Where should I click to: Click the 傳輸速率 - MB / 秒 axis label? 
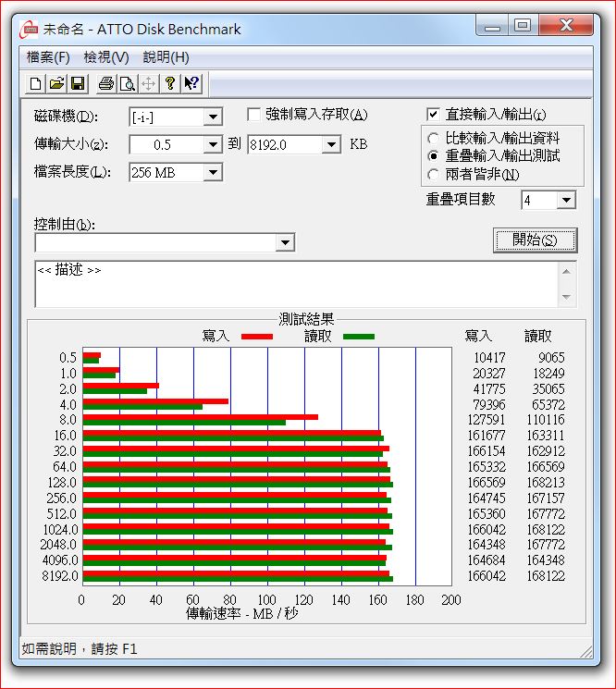[242, 613]
